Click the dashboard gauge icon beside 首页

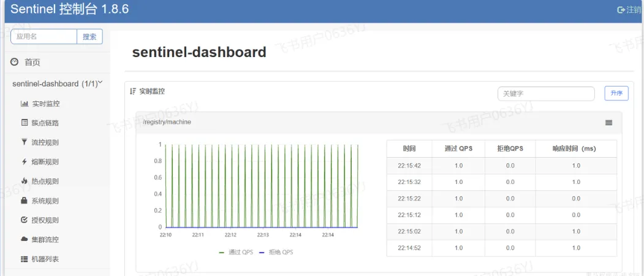[x=14, y=62]
